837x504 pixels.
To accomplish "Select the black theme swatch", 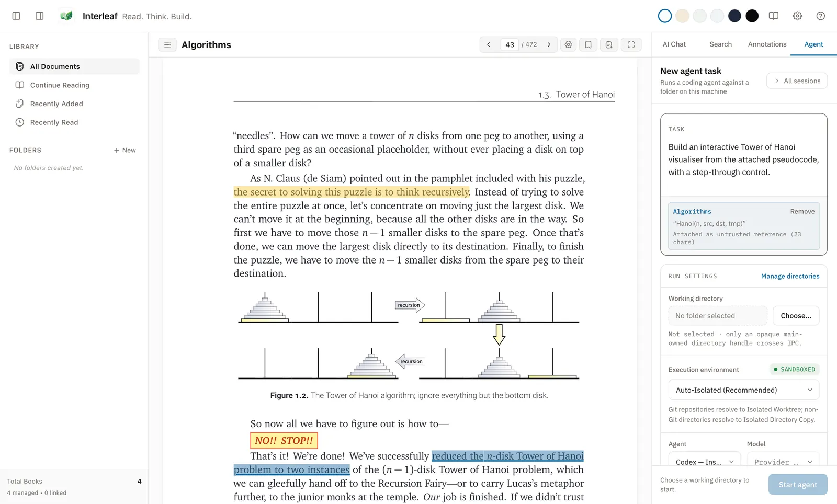I will click(x=752, y=16).
